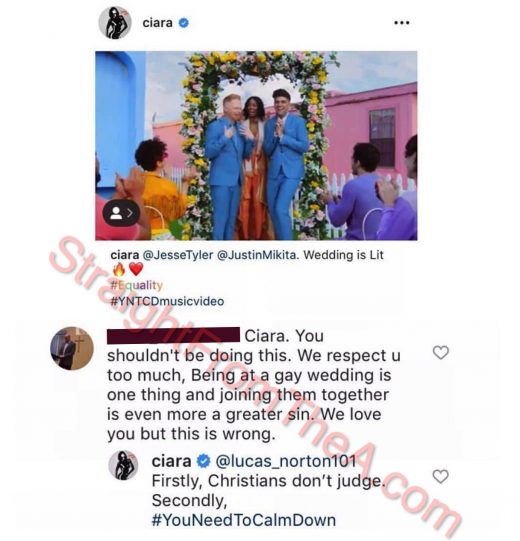Click ciara's name in the reply comment
The height and width of the screenshot is (541, 520).
click(x=171, y=462)
